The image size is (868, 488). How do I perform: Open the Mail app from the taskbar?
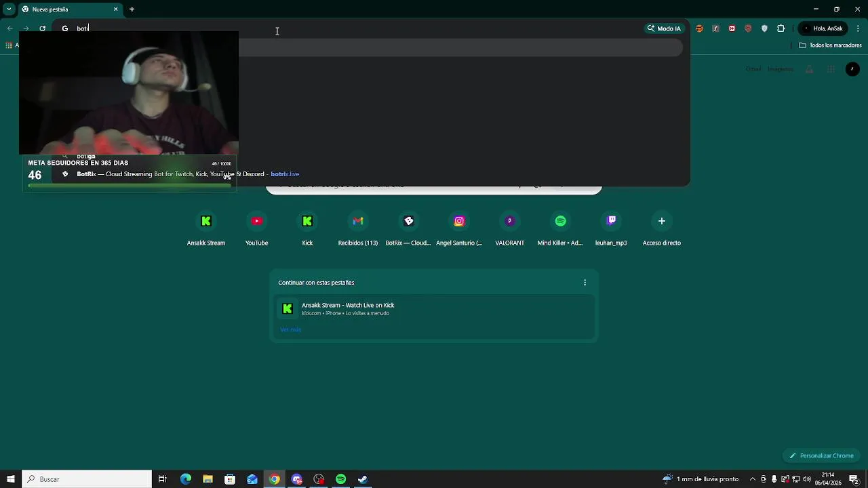click(252, 479)
